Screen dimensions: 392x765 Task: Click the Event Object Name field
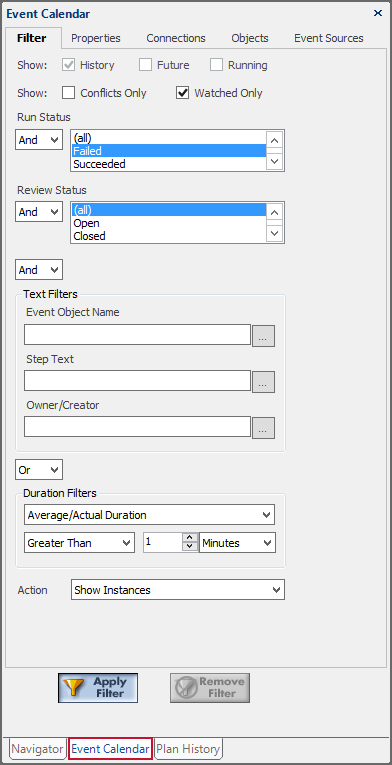point(137,335)
